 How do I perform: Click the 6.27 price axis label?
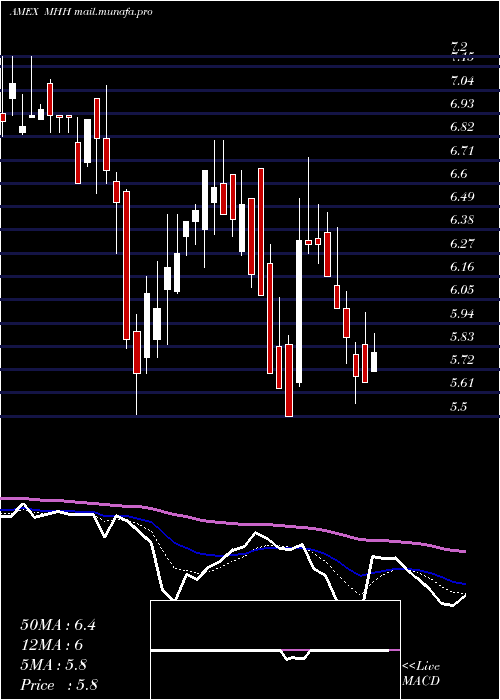pos(462,244)
